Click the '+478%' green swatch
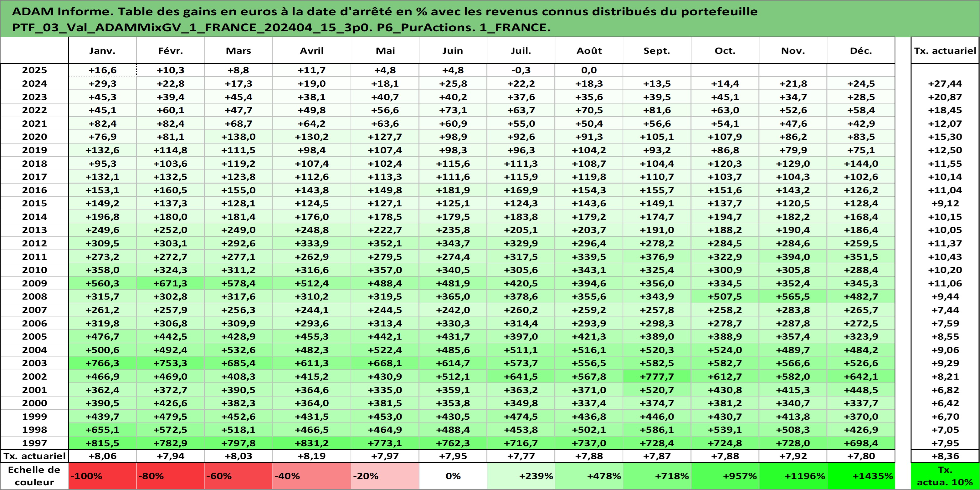980x490 pixels. (x=589, y=476)
